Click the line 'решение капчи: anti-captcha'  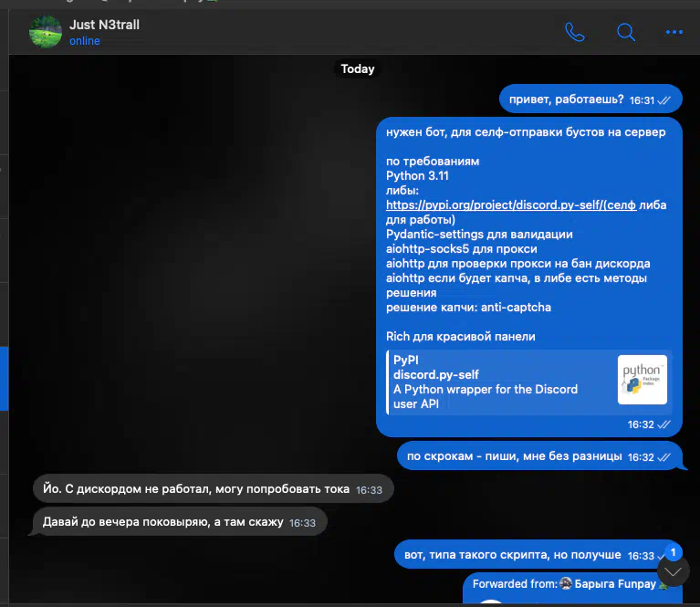tap(468, 308)
